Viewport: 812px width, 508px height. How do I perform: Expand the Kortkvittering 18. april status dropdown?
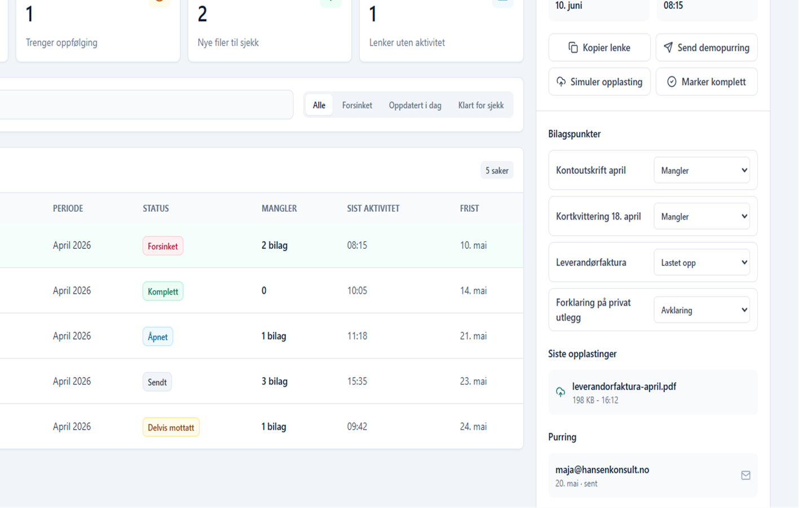tap(702, 217)
